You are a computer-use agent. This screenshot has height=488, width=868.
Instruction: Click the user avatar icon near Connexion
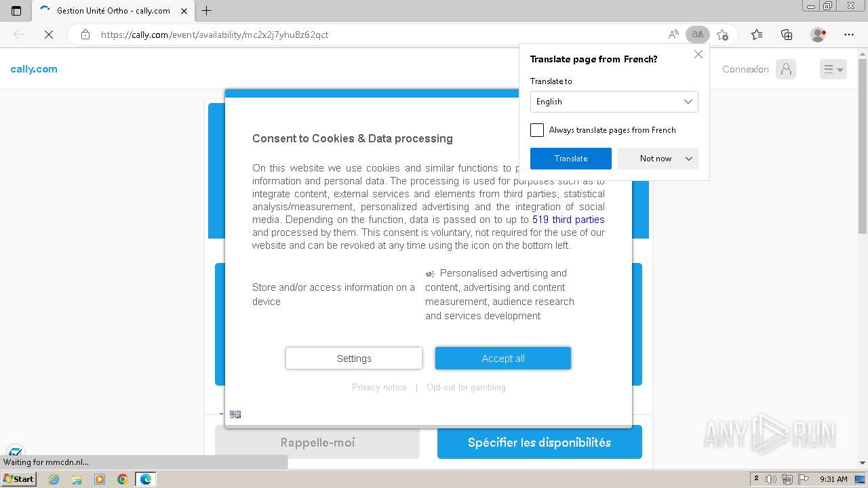tap(786, 69)
